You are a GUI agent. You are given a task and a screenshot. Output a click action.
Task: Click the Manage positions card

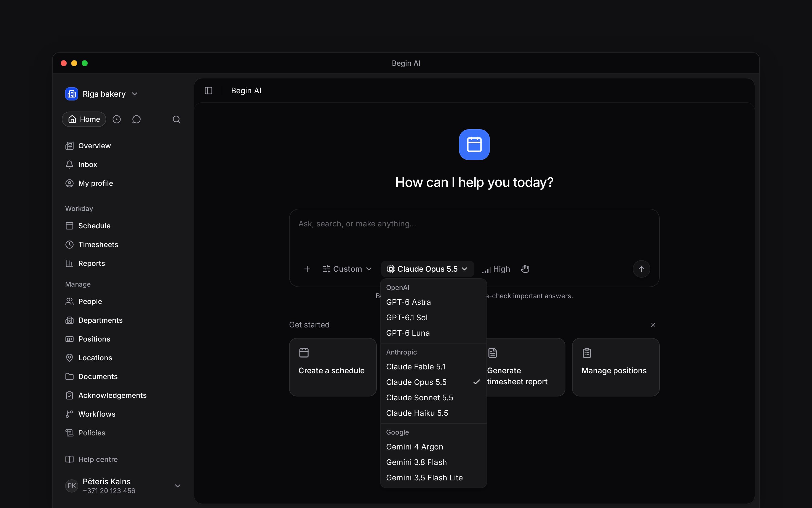tap(616, 367)
